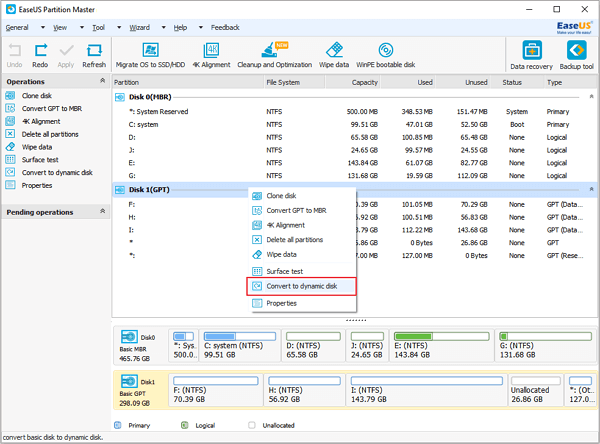Viewport: 600px width, 444px height.
Task: Sort by the Partition column header
Action: click(x=188, y=82)
